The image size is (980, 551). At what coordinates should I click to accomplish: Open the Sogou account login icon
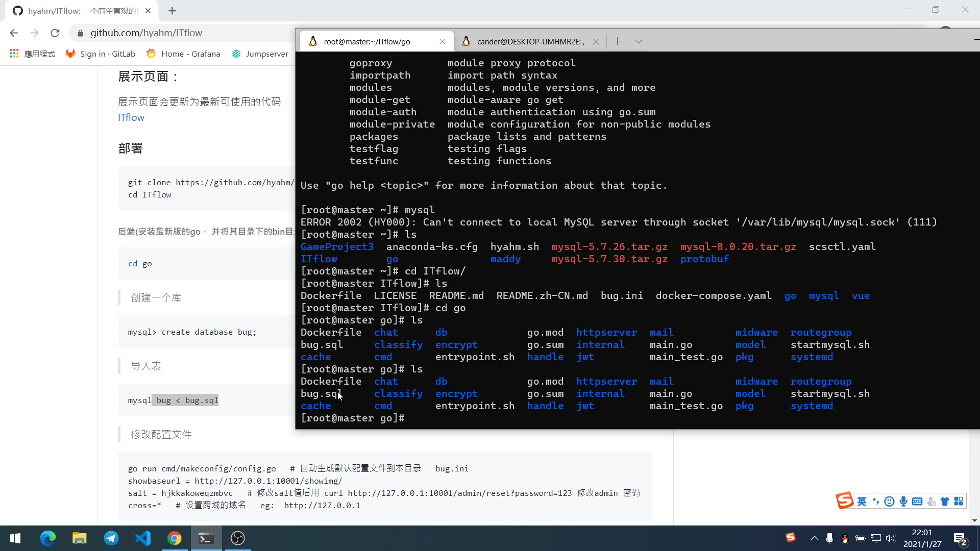[x=931, y=502]
